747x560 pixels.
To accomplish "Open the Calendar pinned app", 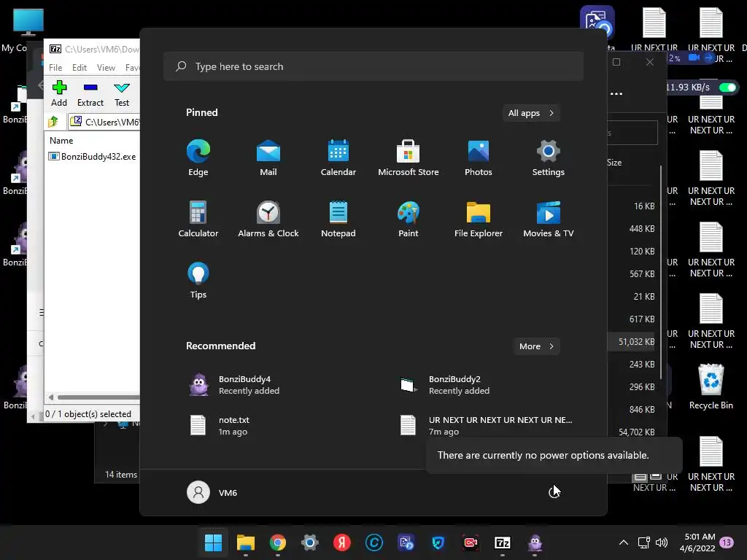I will pos(338,158).
